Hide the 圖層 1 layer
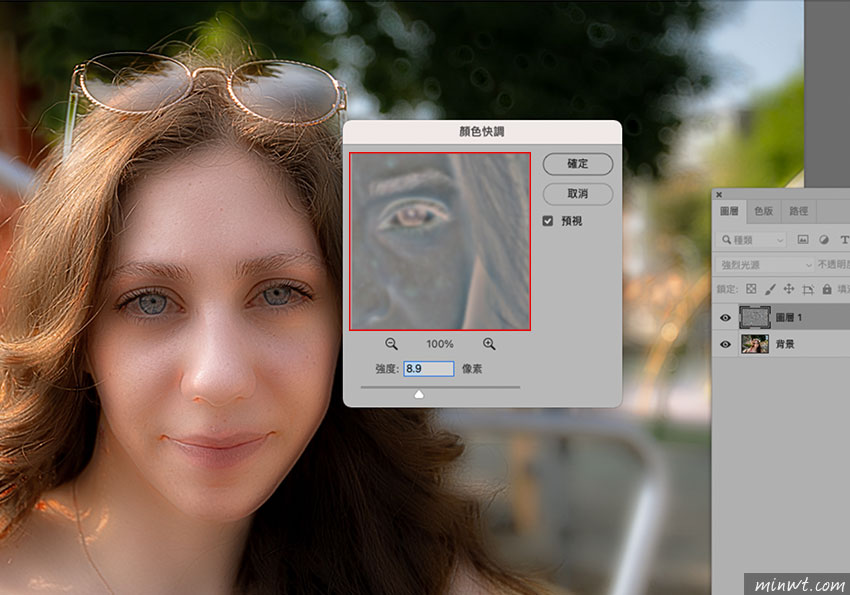Viewport: 850px width, 595px height. coord(725,318)
